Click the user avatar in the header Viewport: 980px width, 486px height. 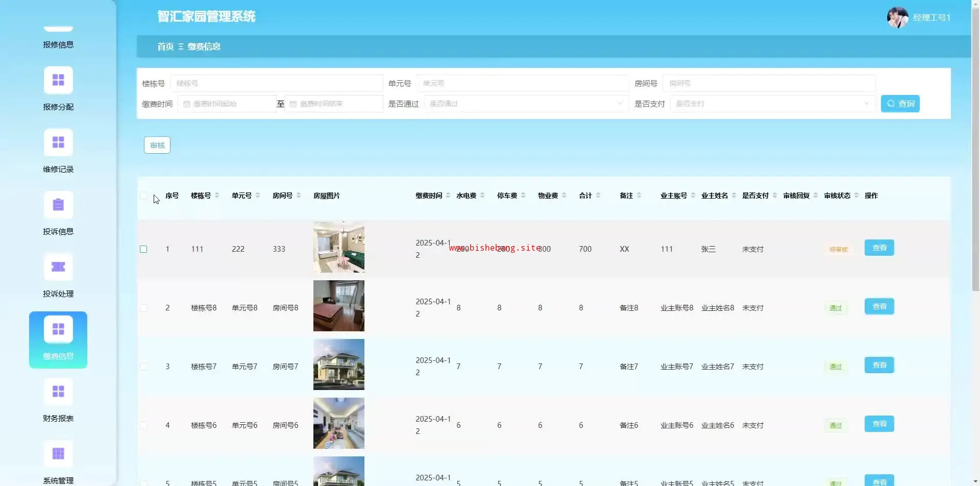click(897, 17)
